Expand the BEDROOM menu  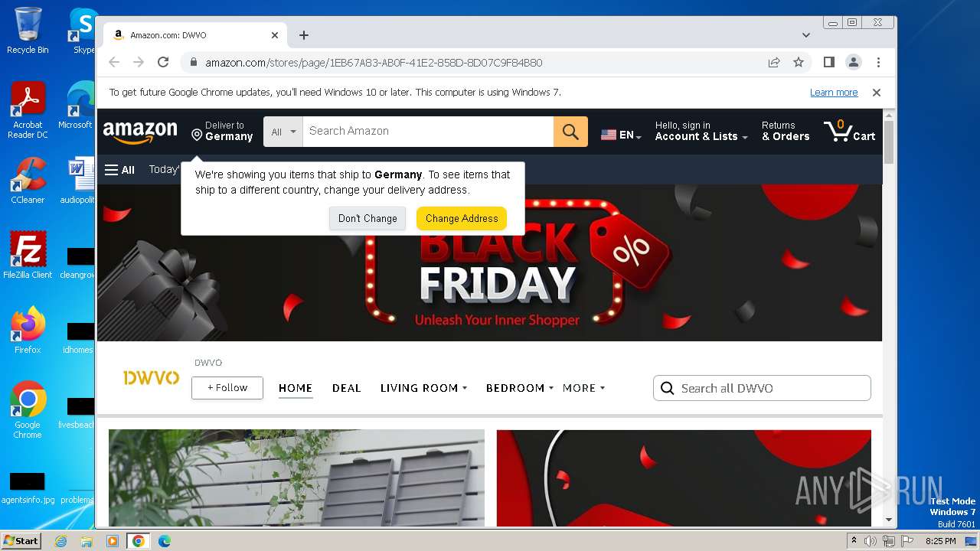point(520,388)
